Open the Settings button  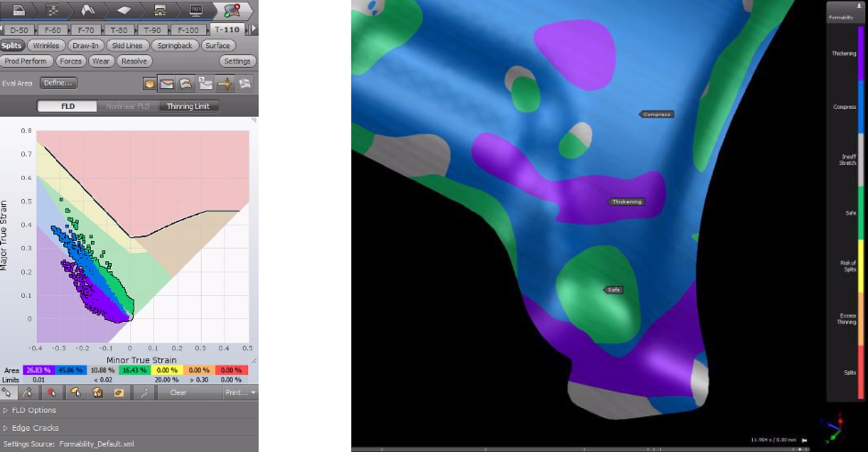coord(237,61)
